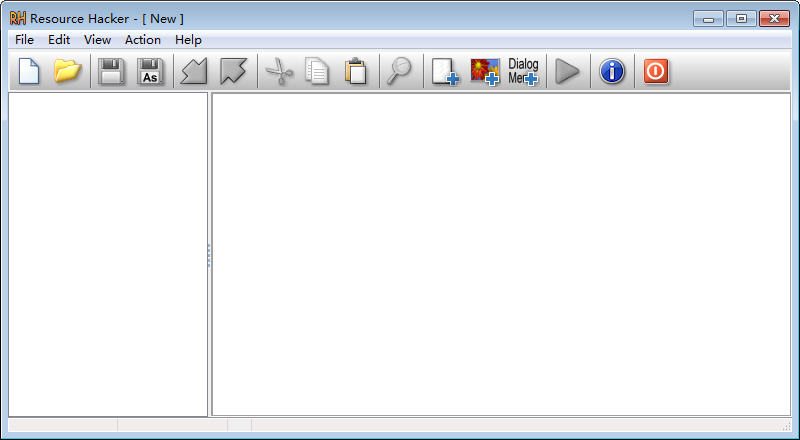The height and width of the screenshot is (440, 800).
Task: Select the down-right arrow toolbar icon
Action: (x=233, y=71)
